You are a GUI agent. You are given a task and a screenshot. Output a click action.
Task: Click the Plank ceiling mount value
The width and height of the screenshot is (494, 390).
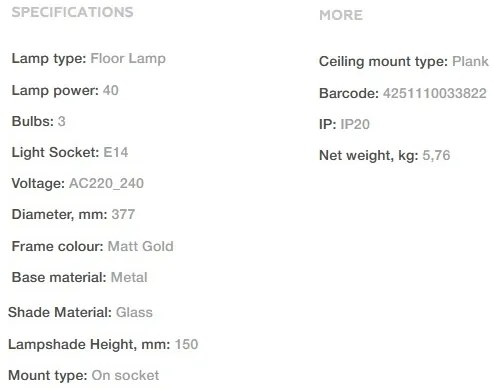pyautogui.click(x=470, y=61)
